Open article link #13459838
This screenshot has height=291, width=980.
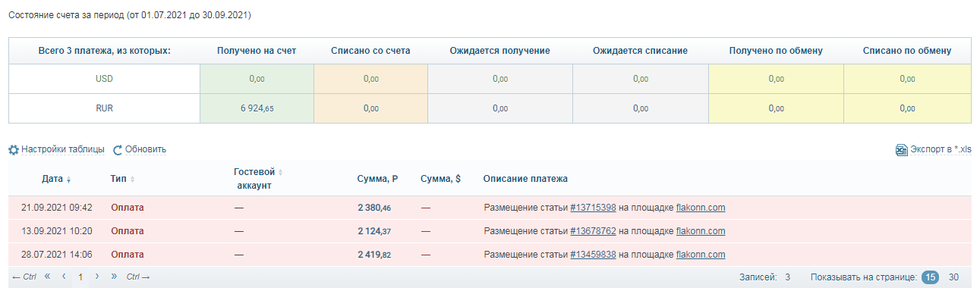pyautogui.click(x=593, y=255)
